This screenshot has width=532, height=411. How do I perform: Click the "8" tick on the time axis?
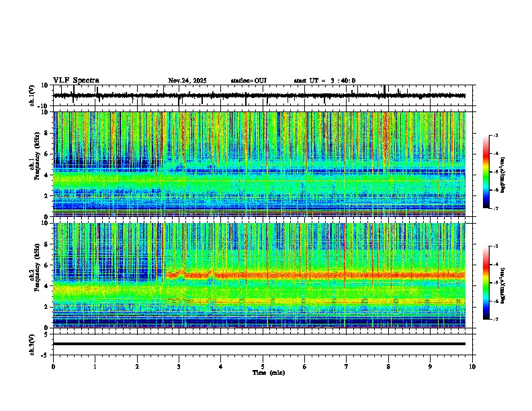point(388,367)
